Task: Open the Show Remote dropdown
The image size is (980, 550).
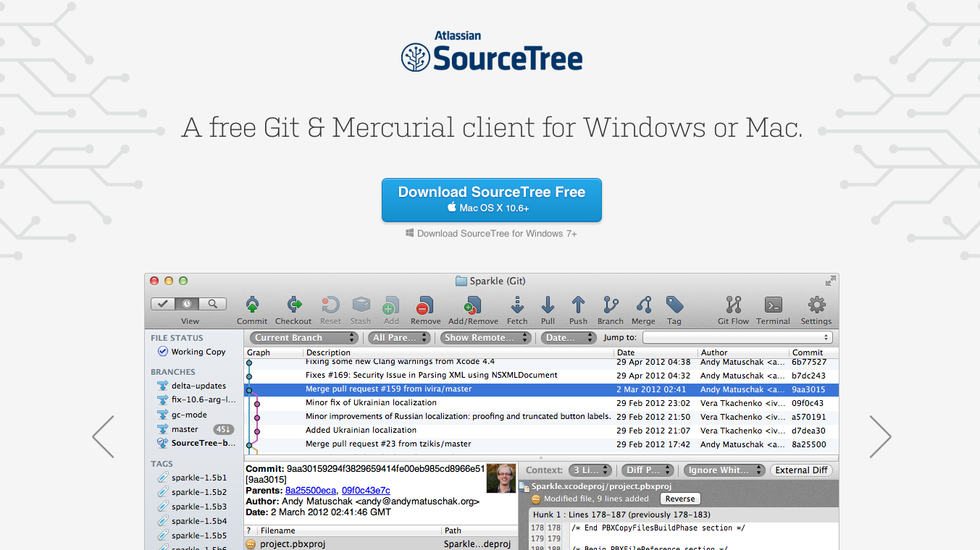Action: click(486, 338)
